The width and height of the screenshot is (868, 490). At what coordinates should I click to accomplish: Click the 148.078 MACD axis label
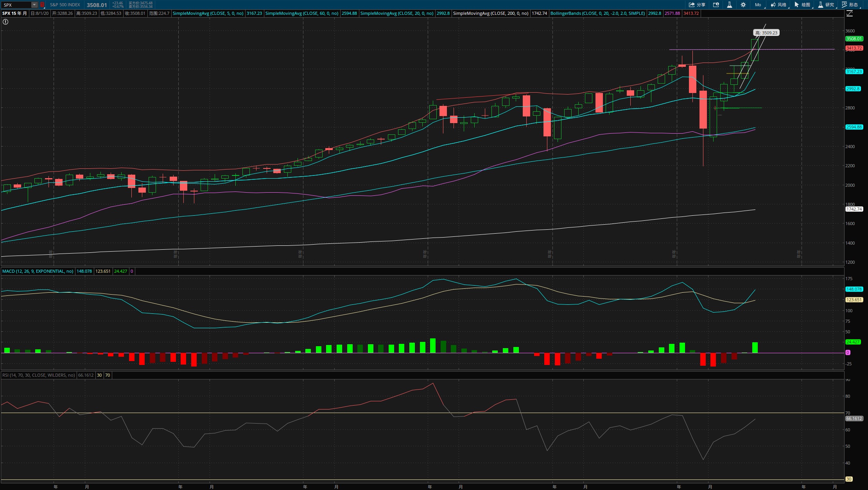(x=854, y=289)
